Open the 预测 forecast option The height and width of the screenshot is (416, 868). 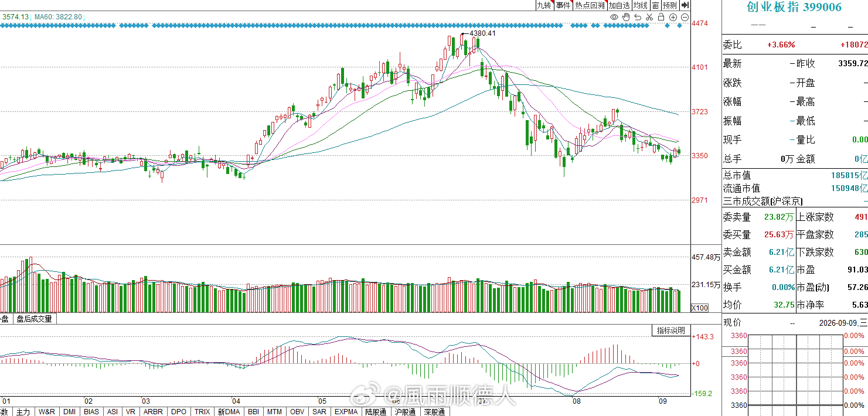point(670,5)
